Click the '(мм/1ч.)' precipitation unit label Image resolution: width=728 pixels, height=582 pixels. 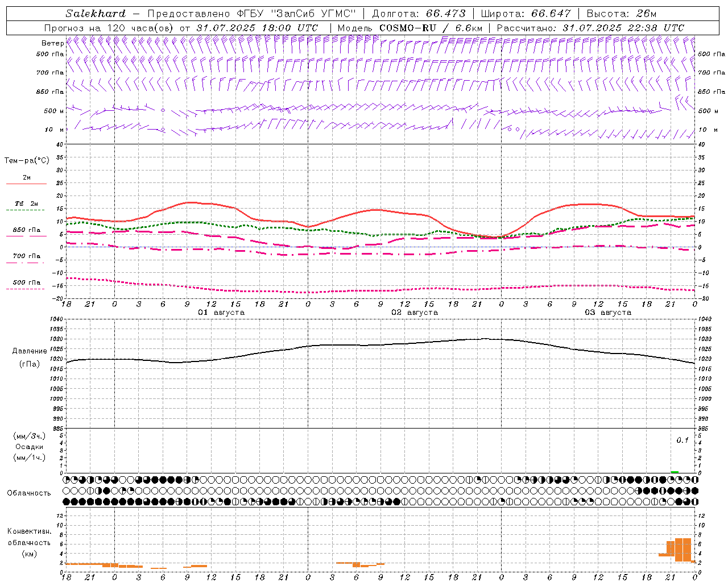coord(30,458)
